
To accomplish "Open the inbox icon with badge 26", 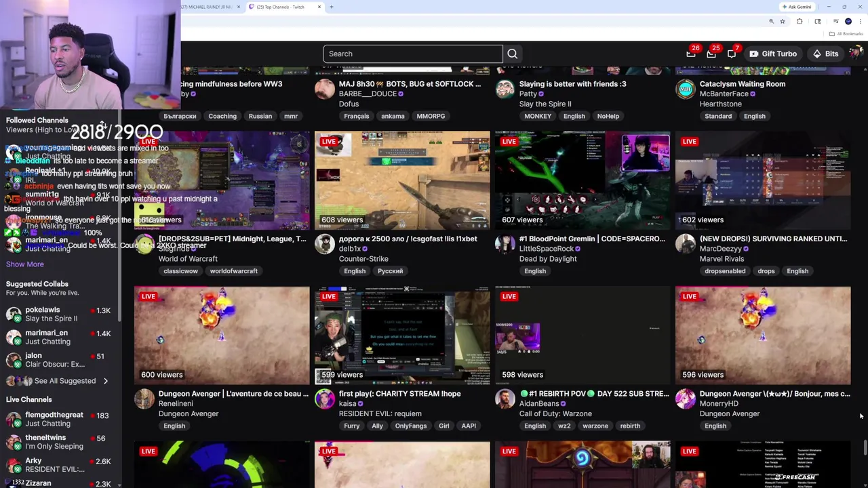I will click(x=691, y=54).
